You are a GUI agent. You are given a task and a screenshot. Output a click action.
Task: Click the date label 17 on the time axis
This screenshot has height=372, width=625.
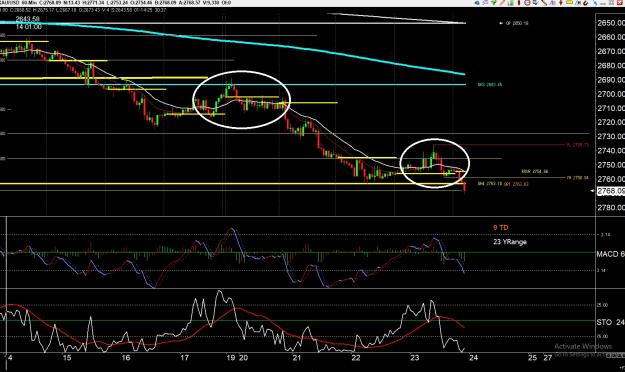184,358
